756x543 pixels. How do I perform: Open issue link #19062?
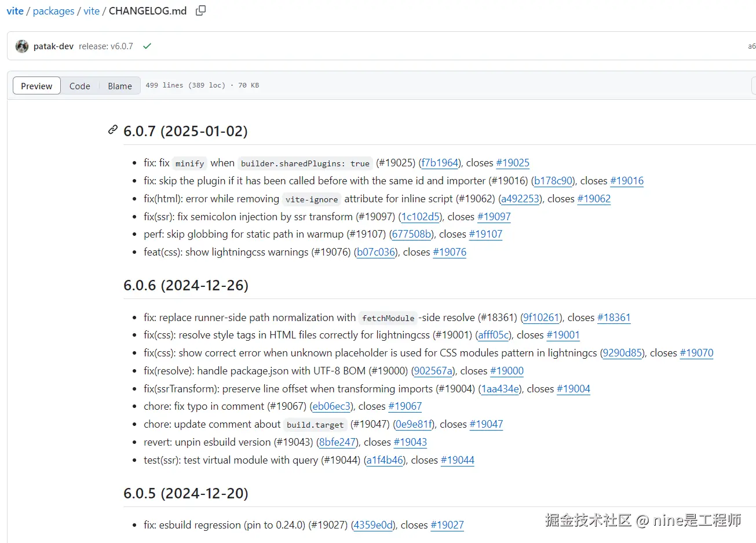(x=594, y=199)
